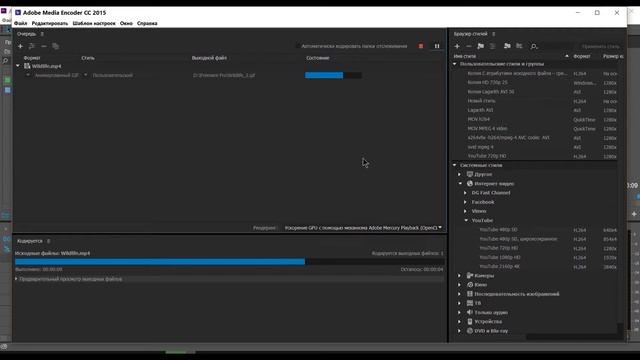Click the image sequence icon in the tree
The image size is (640, 360).
[470, 294]
